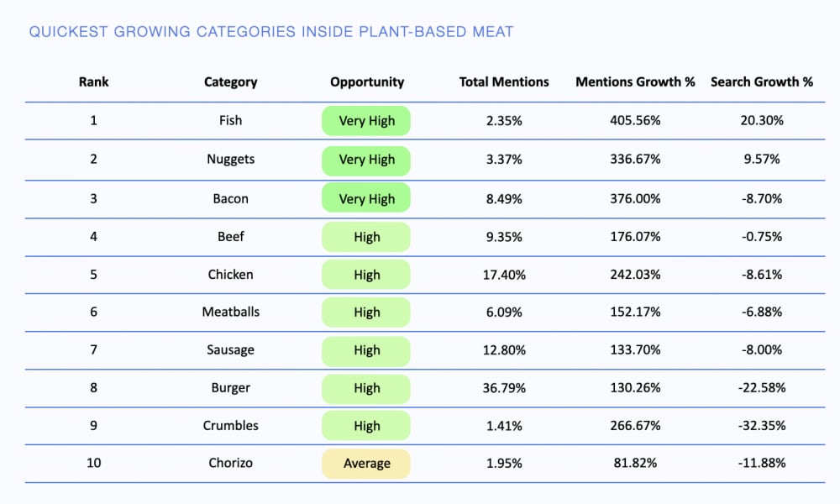The height and width of the screenshot is (504, 840).
Task: Select the Nuggets category cell
Action: (x=230, y=159)
